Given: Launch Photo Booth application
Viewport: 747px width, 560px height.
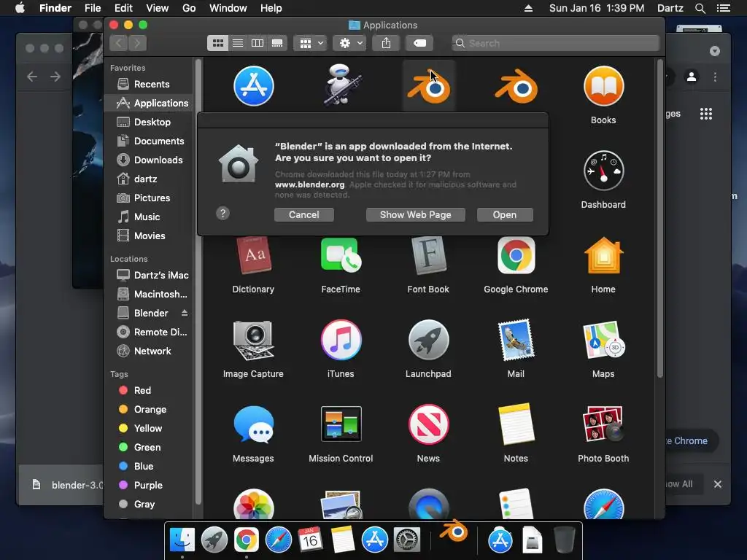Looking at the screenshot, I should (603, 424).
